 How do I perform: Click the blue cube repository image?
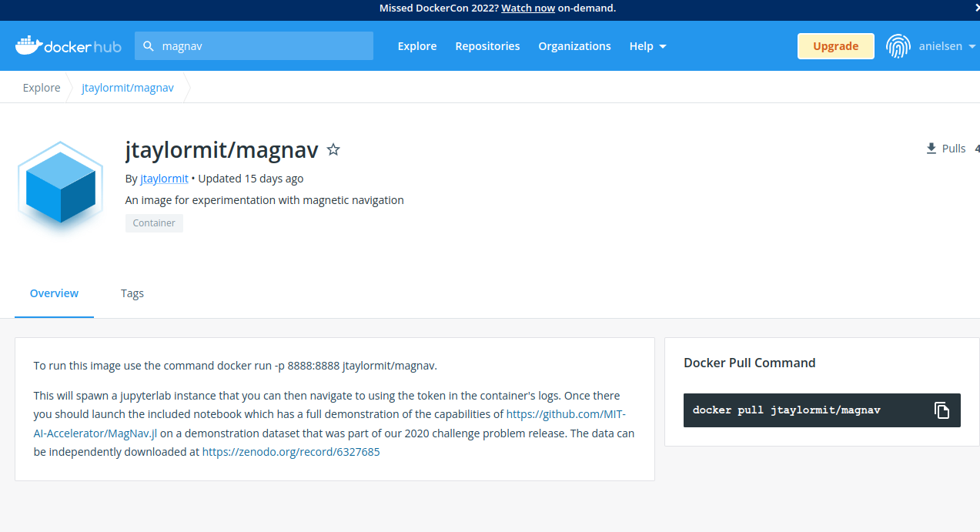pos(60,189)
